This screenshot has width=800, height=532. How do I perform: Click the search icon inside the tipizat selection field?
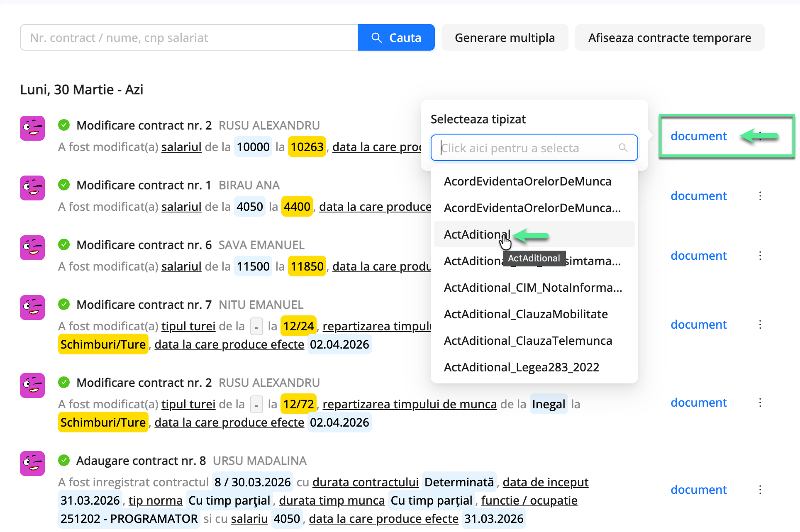pos(623,147)
